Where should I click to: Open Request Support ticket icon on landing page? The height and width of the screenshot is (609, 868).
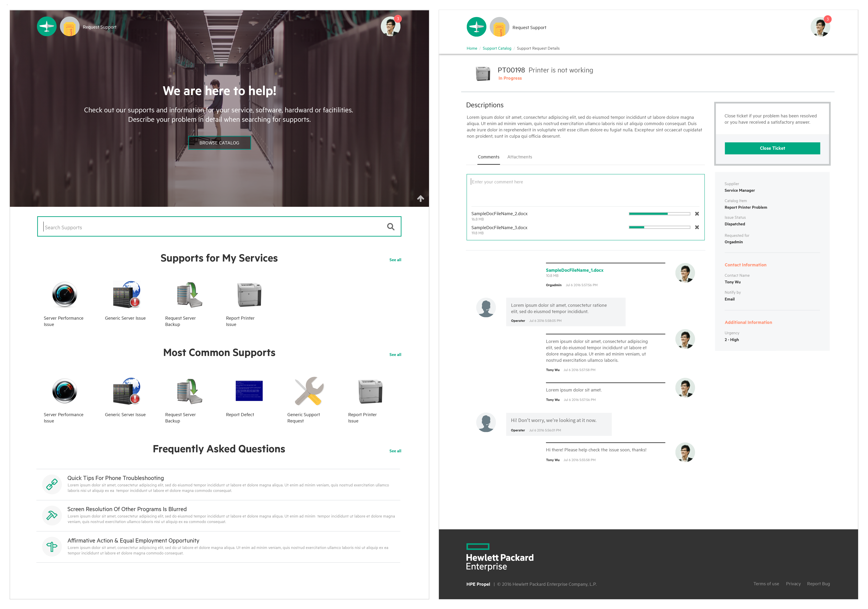point(69,26)
